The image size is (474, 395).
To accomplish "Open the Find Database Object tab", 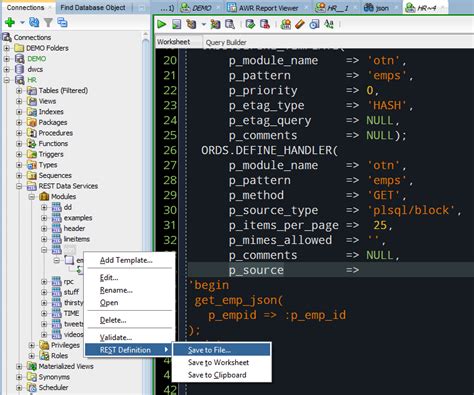I will click(93, 7).
